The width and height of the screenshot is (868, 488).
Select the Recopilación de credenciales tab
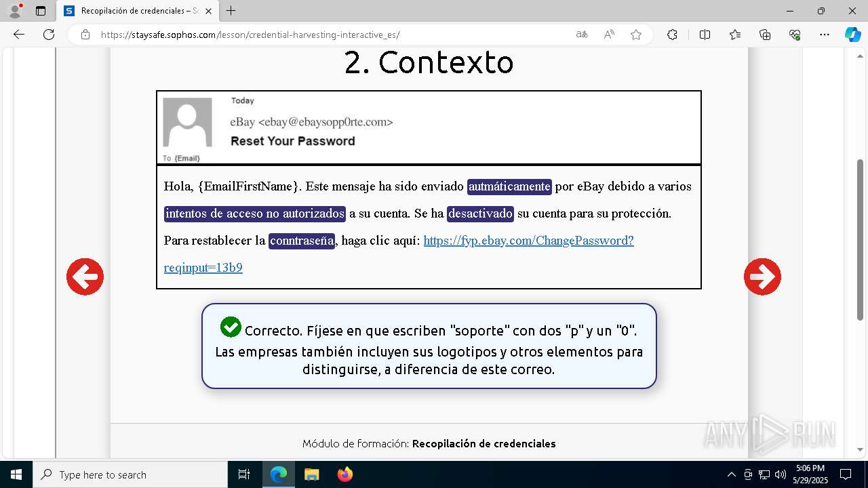coord(137,11)
